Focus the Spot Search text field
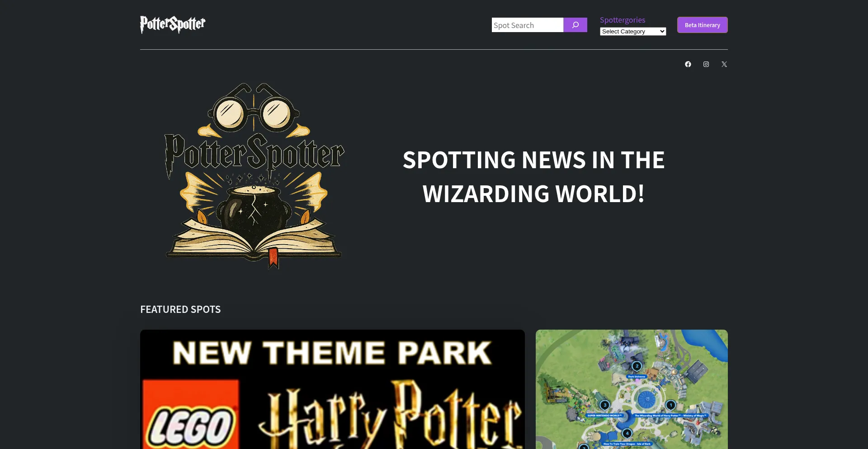The height and width of the screenshot is (449, 868). coord(528,25)
